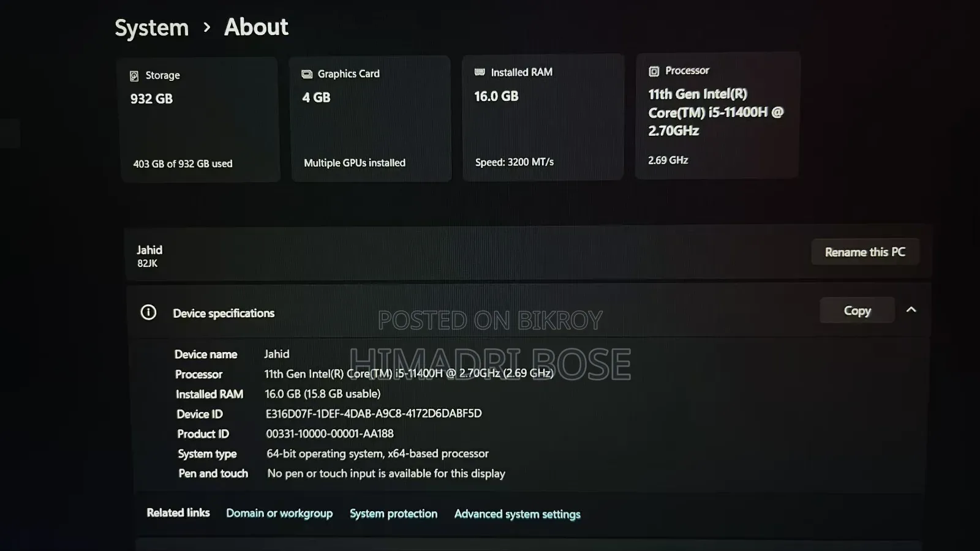Click the Processor chip icon

[x=654, y=71]
